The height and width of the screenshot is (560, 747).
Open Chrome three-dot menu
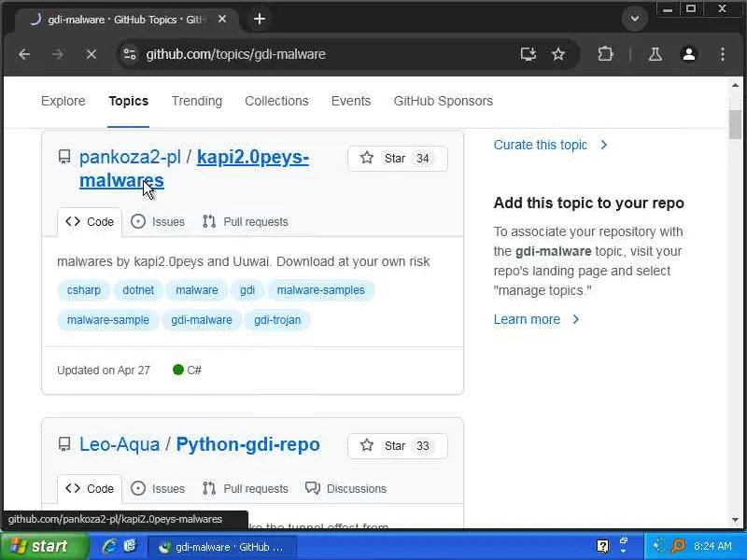723,54
